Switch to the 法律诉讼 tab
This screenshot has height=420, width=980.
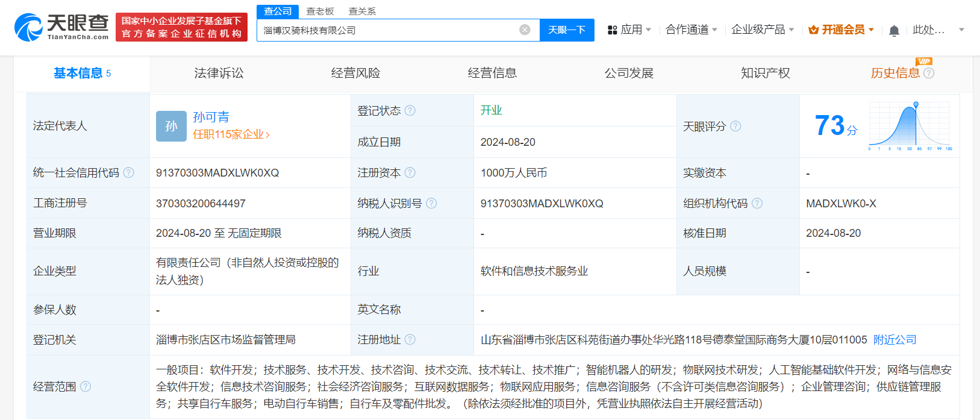click(x=219, y=74)
